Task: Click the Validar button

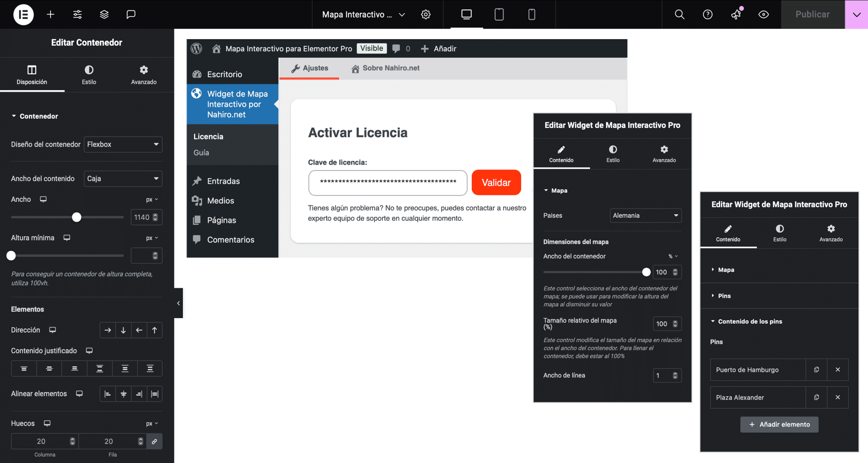Action: tap(496, 182)
